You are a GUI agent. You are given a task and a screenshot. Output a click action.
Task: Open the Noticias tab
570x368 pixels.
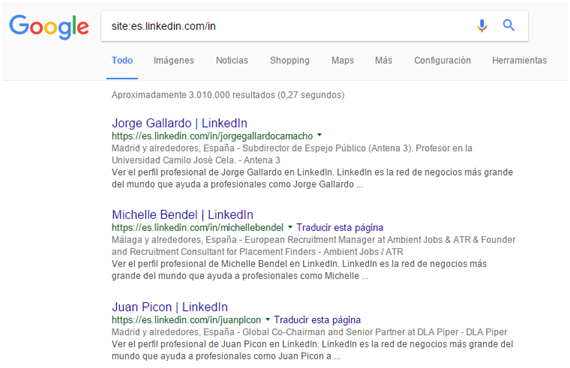click(232, 60)
